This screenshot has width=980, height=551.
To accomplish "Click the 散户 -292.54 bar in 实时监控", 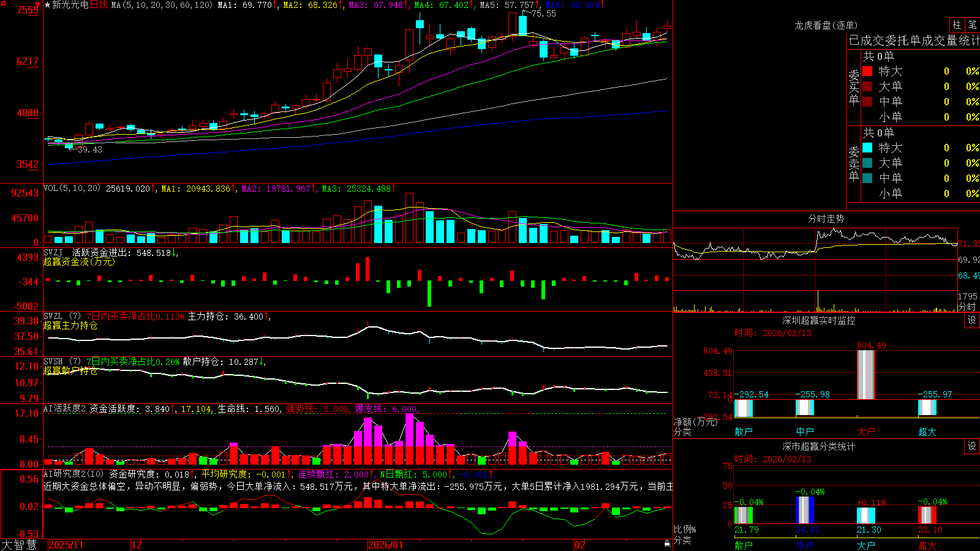I will click(x=744, y=408).
